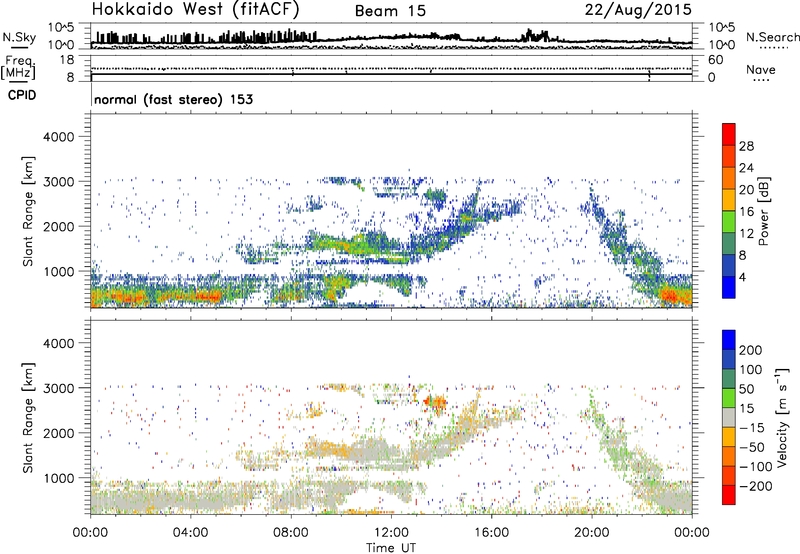The width and height of the screenshot is (800, 554).
Task: Click the "12:00" time tick label
Action: tap(391, 533)
